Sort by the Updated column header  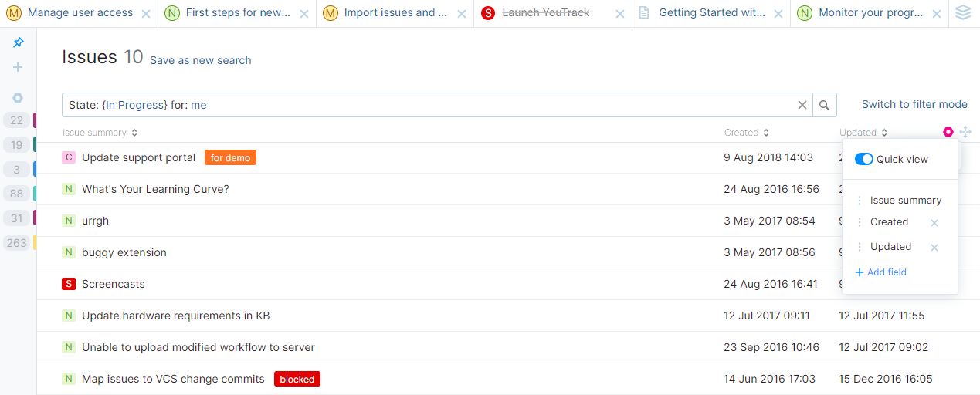click(863, 133)
